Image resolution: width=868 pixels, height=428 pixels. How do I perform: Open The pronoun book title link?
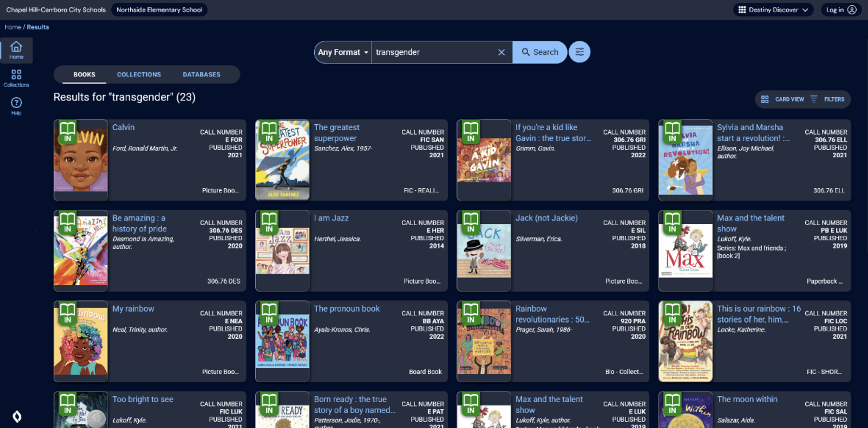click(347, 309)
